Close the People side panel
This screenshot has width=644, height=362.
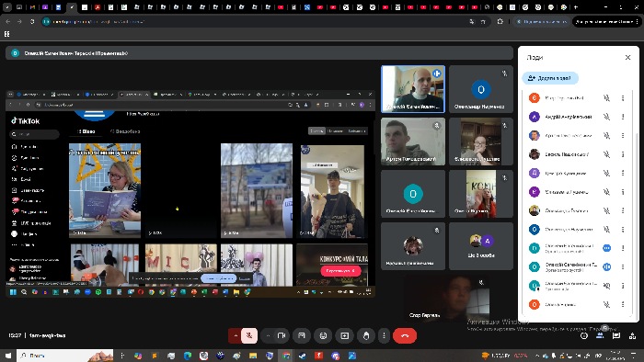point(627,57)
